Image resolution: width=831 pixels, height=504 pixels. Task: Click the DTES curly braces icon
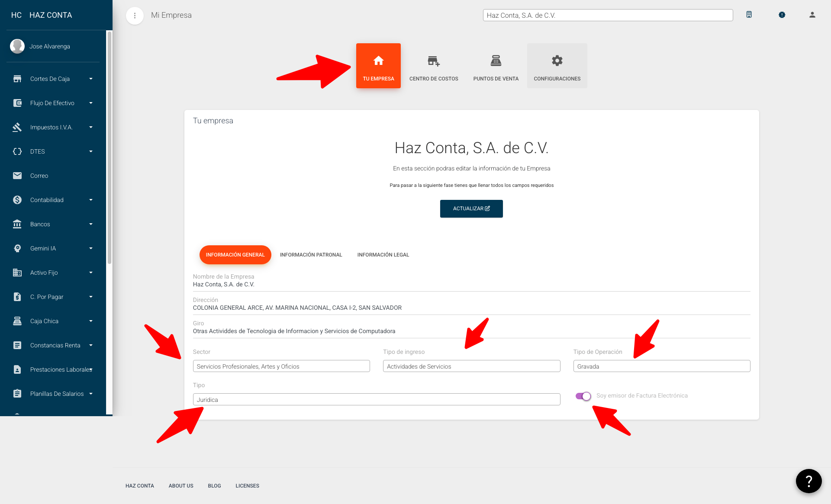tap(17, 151)
